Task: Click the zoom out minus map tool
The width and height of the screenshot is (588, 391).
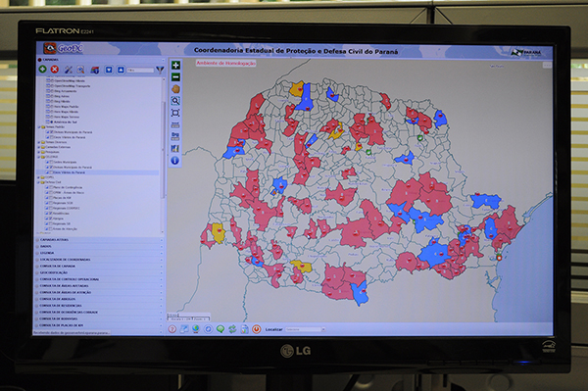Action: coord(175,77)
